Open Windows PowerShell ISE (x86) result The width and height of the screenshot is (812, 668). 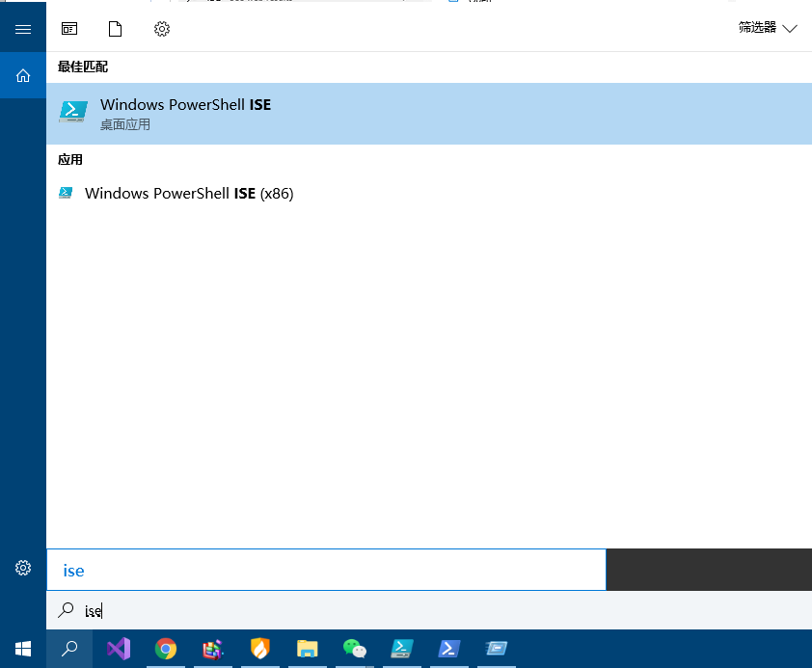click(429, 194)
